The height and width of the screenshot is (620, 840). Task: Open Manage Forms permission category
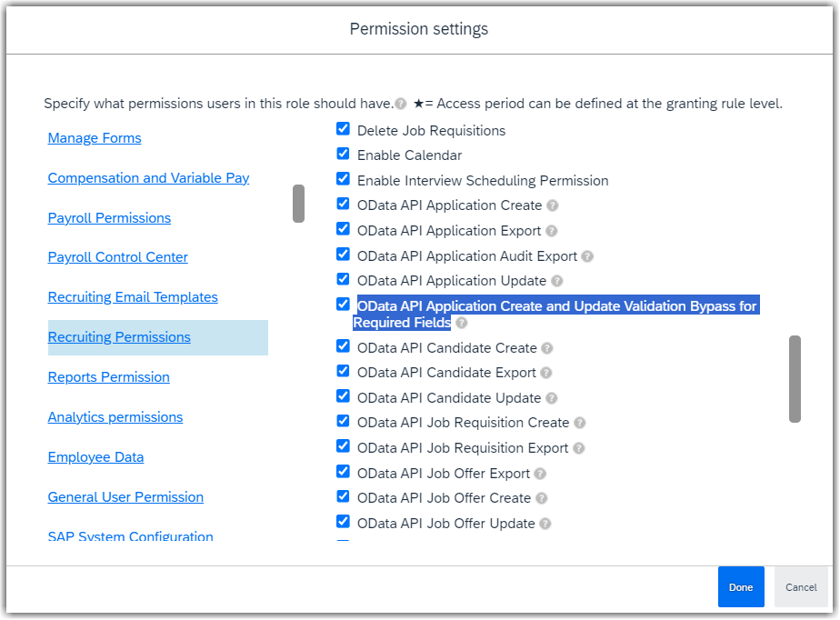[x=95, y=138]
